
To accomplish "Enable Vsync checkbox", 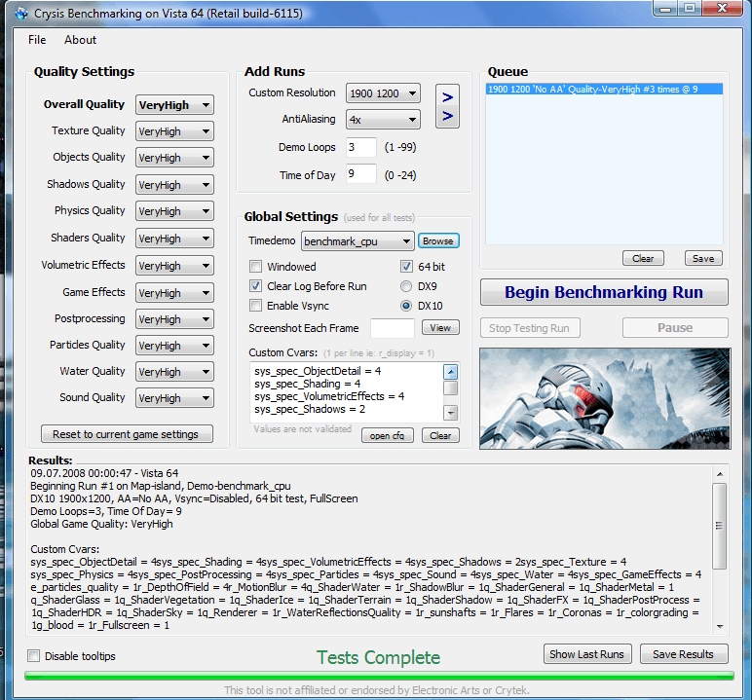I will coord(255,306).
